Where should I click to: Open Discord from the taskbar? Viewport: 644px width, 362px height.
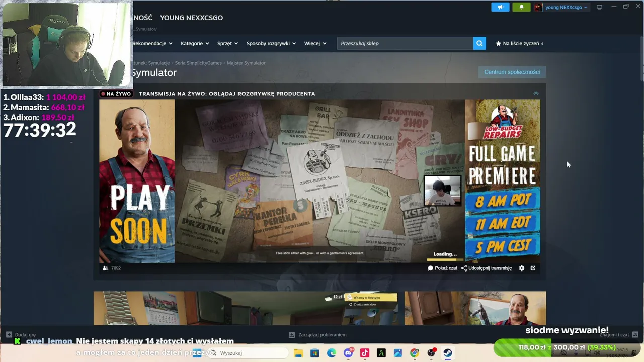tap(348, 353)
